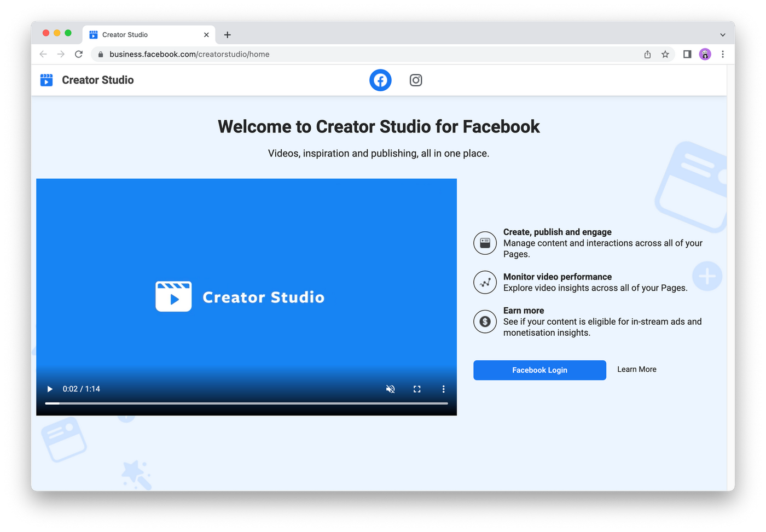This screenshot has height=532, width=766.
Task: Open the video player options menu
Action: [x=443, y=389]
